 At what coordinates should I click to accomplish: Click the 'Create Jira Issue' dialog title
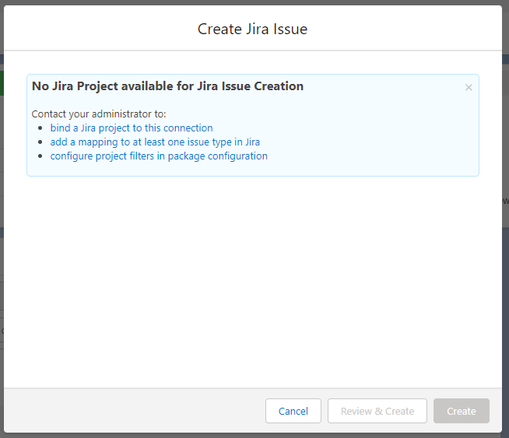pos(252,29)
